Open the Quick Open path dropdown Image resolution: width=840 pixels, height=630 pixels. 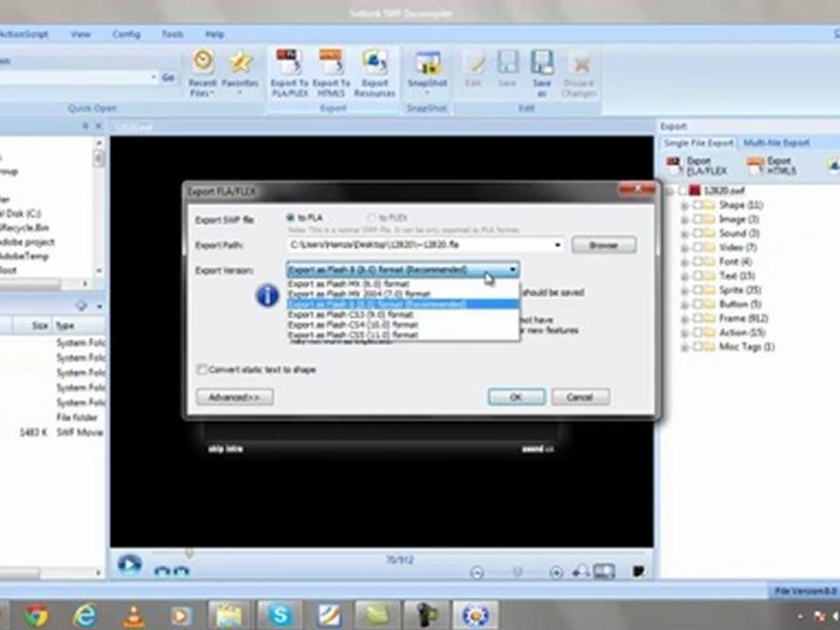[x=153, y=78]
